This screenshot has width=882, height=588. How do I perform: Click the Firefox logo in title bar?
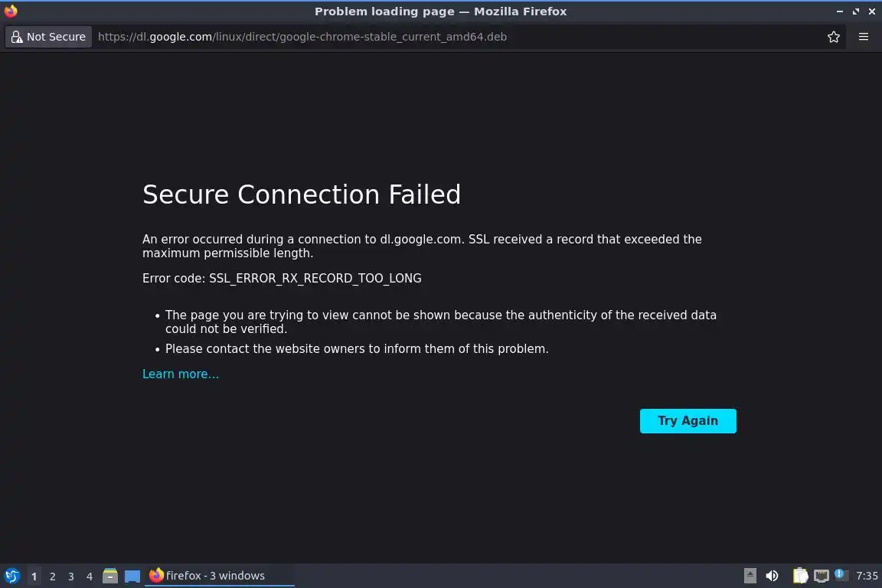[x=11, y=11]
